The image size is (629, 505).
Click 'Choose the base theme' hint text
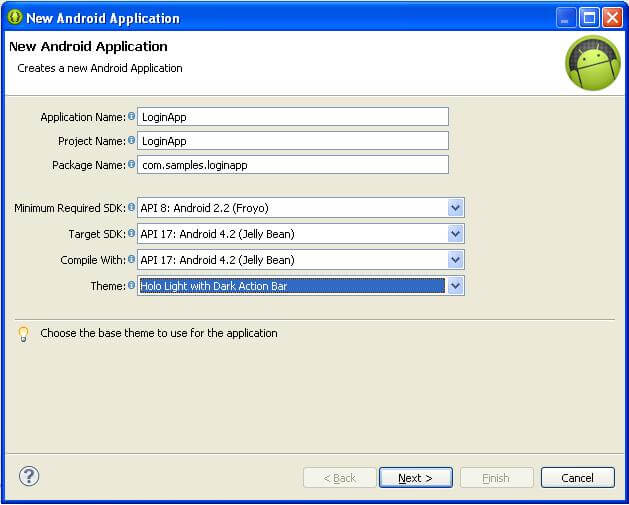[x=159, y=333]
